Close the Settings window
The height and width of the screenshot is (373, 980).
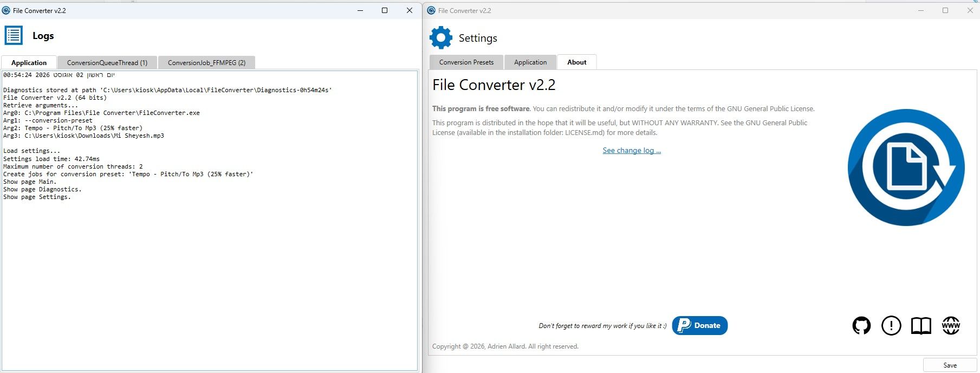click(x=970, y=10)
